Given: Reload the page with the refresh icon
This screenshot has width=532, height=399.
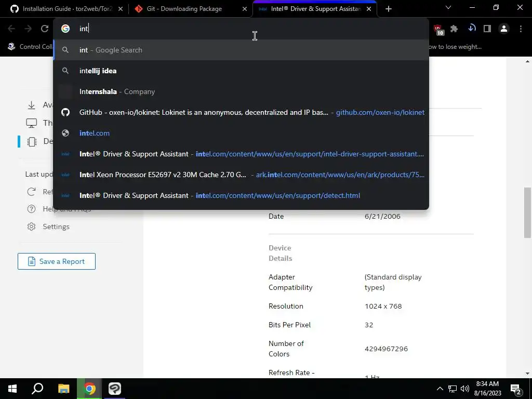Looking at the screenshot, I should [x=45, y=29].
